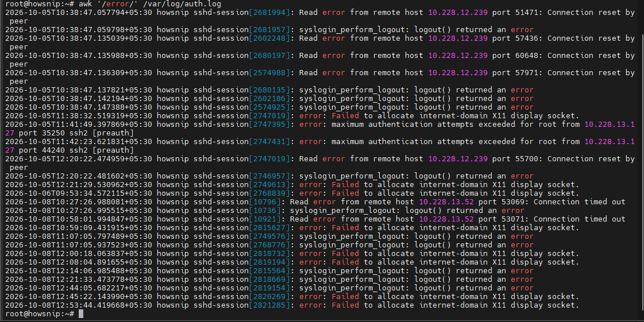Select PID 2574925 in the log
The height and width of the screenshot is (322, 644).
pyautogui.click(x=269, y=107)
